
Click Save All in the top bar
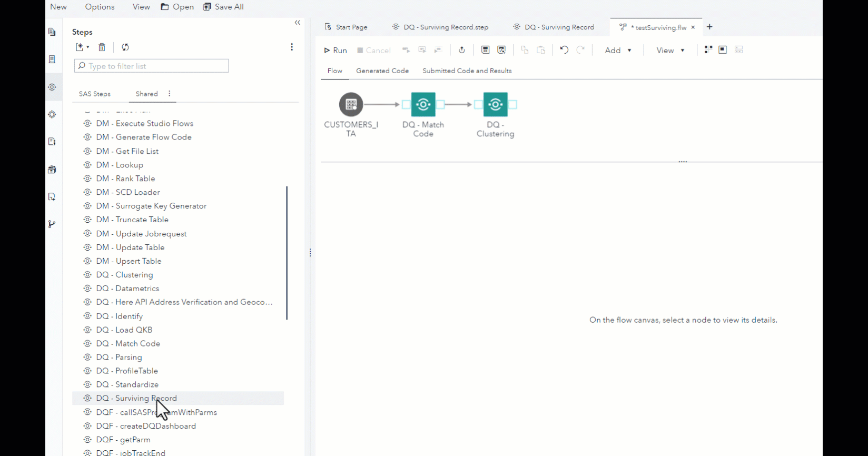tap(223, 7)
